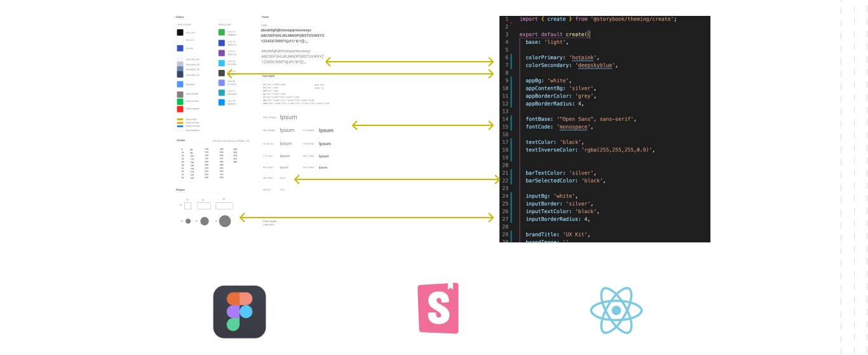This screenshot has height=355, width=868.
Task: Click the appBorderRadius: 4 line
Action: 555,104
